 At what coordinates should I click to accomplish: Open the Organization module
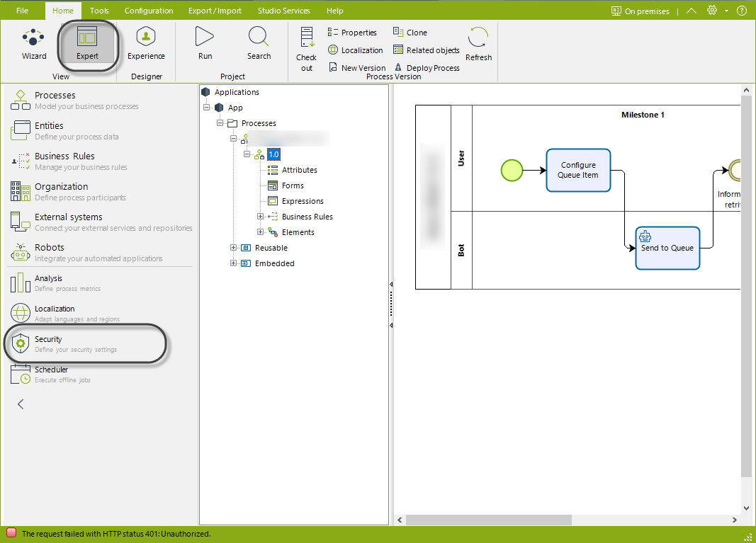click(x=68, y=191)
